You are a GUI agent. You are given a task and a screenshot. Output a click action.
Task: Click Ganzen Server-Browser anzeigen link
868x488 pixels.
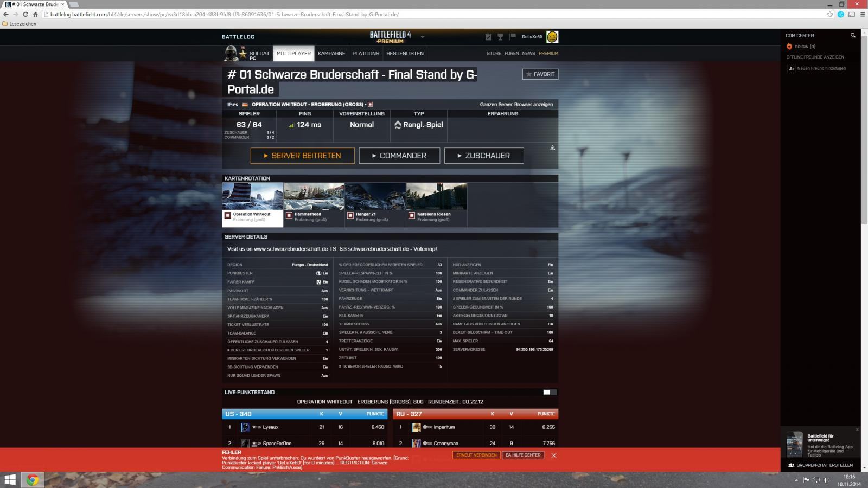point(516,105)
